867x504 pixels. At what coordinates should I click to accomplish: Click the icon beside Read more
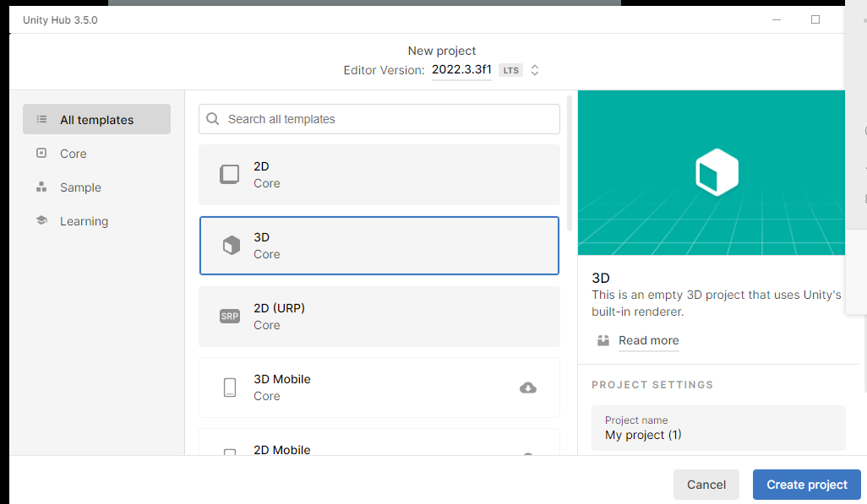(x=603, y=340)
